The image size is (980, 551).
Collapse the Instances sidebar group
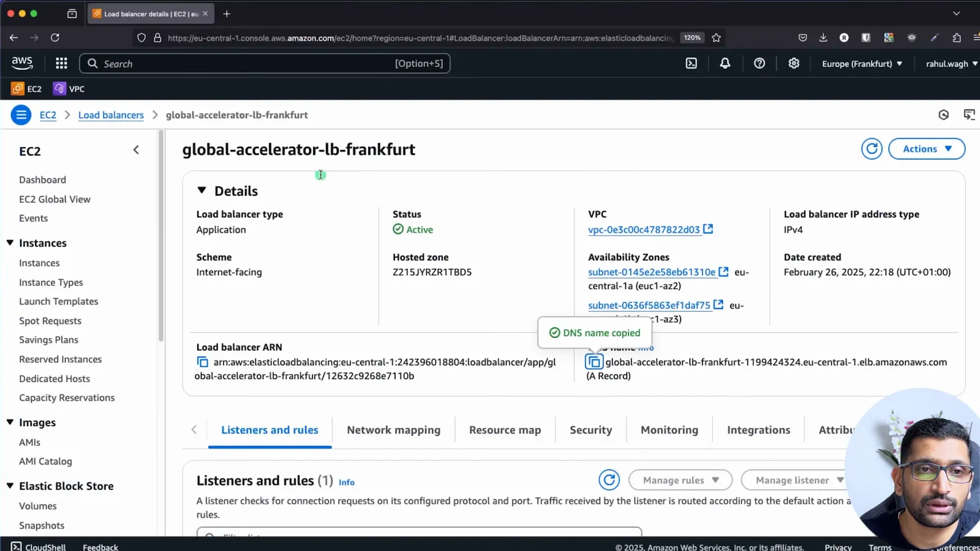point(10,243)
